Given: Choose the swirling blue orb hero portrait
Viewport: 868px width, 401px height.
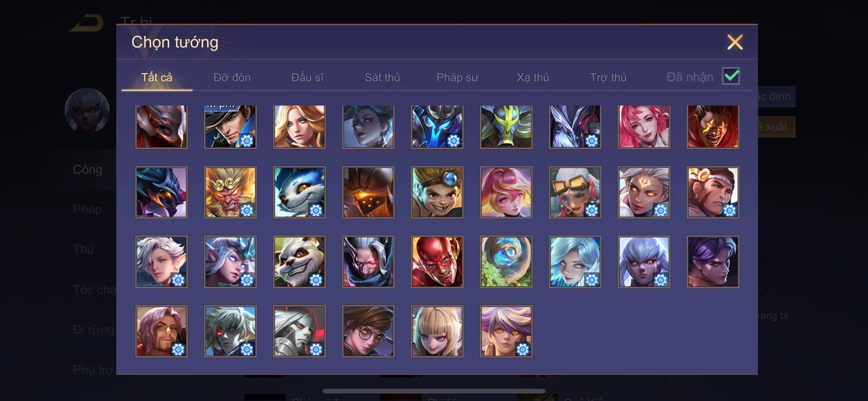Looking at the screenshot, I should [506, 262].
